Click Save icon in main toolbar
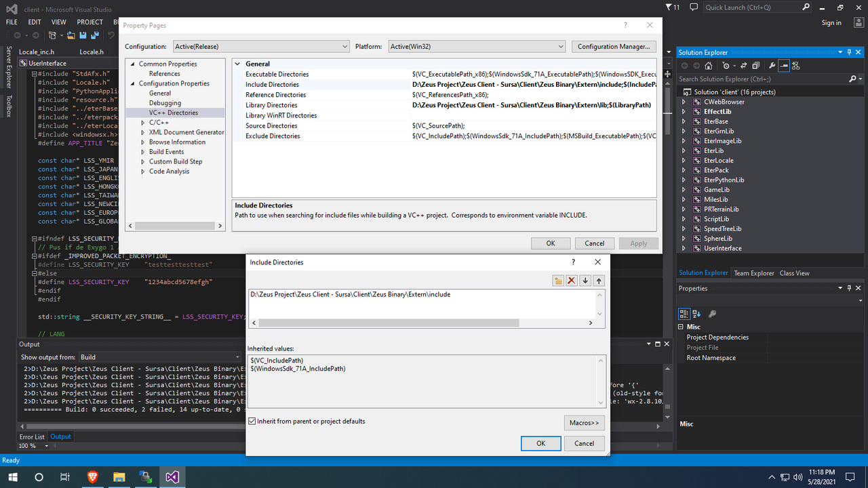868x488 pixels. tap(83, 35)
